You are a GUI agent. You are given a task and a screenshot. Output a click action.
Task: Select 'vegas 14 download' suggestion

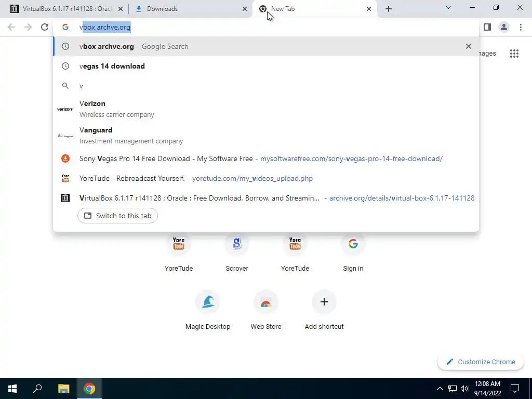coord(266,66)
